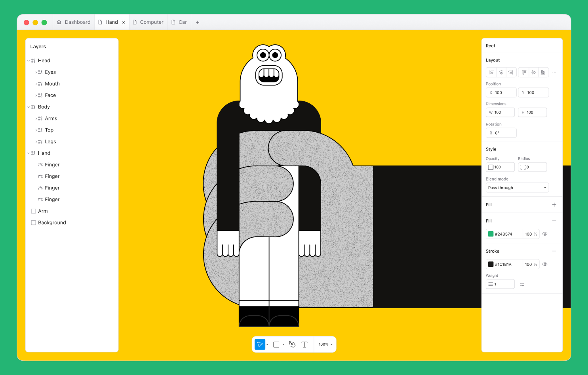Switch to the Dashboard tab
Viewport: 588px width, 375px height.
tap(74, 22)
